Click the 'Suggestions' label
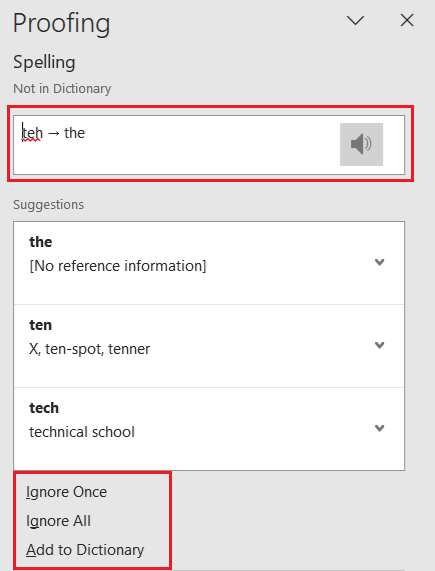 (x=48, y=205)
